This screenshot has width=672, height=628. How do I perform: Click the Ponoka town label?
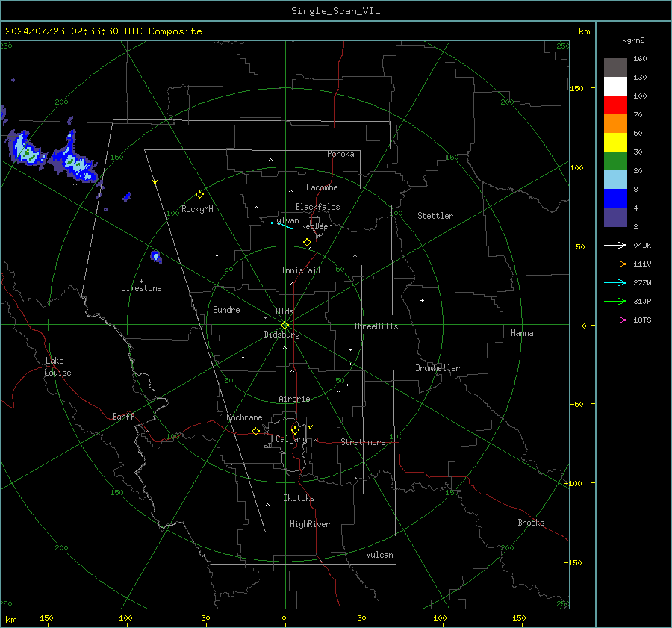[x=340, y=154]
